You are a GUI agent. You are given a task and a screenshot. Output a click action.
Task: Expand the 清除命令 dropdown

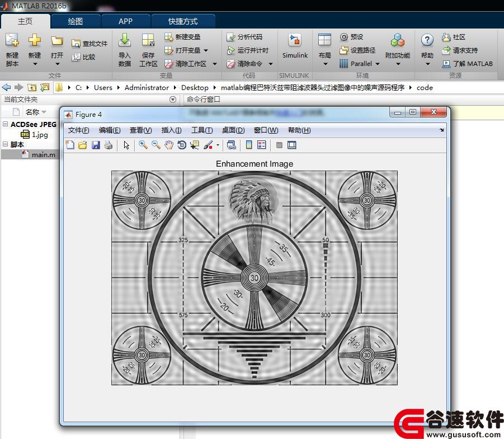[271, 64]
